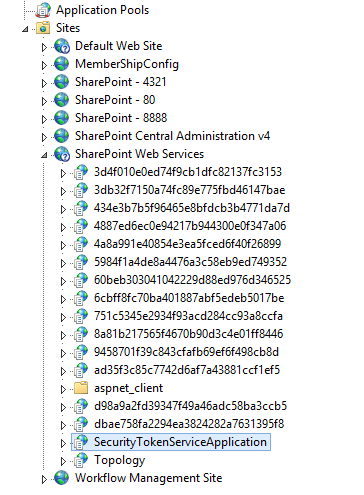Click the icon beside 8a81b217565f4670b90d3c4e01ff8446
364x495 pixels.
[81, 334]
